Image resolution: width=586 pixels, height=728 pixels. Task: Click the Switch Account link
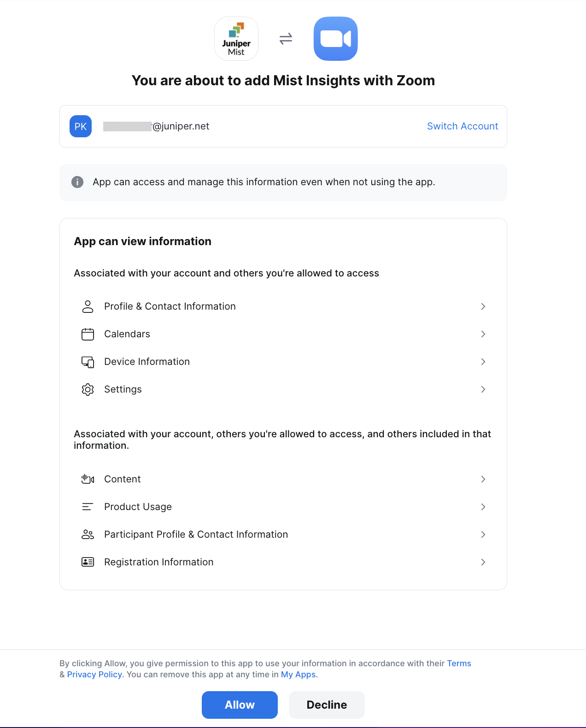pos(462,126)
